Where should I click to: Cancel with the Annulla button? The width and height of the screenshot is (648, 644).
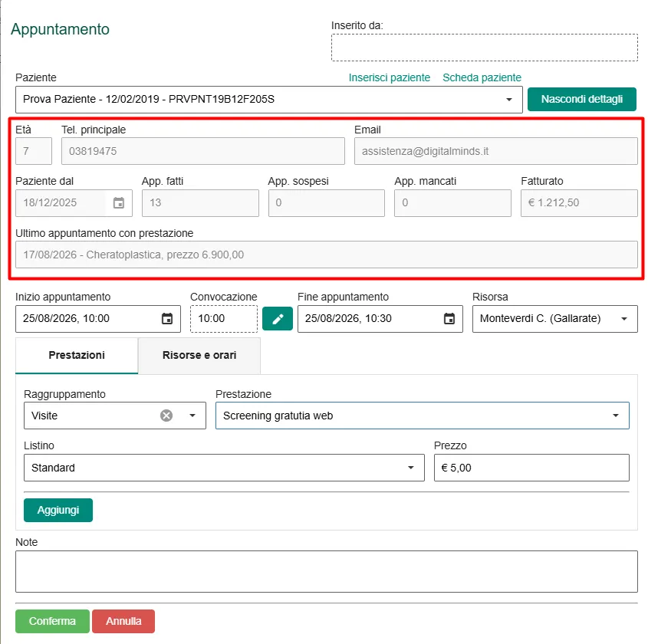(123, 621)
